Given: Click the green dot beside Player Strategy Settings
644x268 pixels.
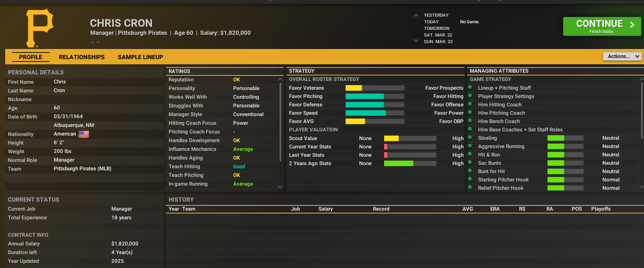Looking at the screenshot, I should pyautogui.click(x=470, y=96).
